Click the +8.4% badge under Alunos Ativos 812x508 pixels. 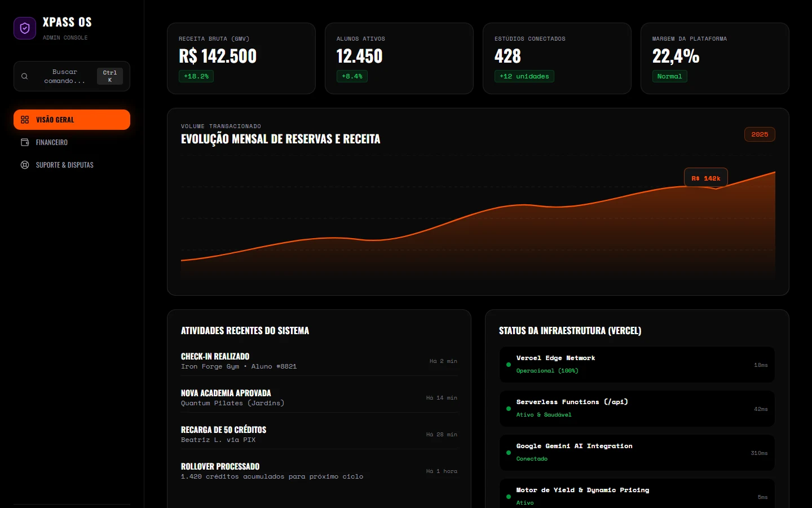[352, 76]
